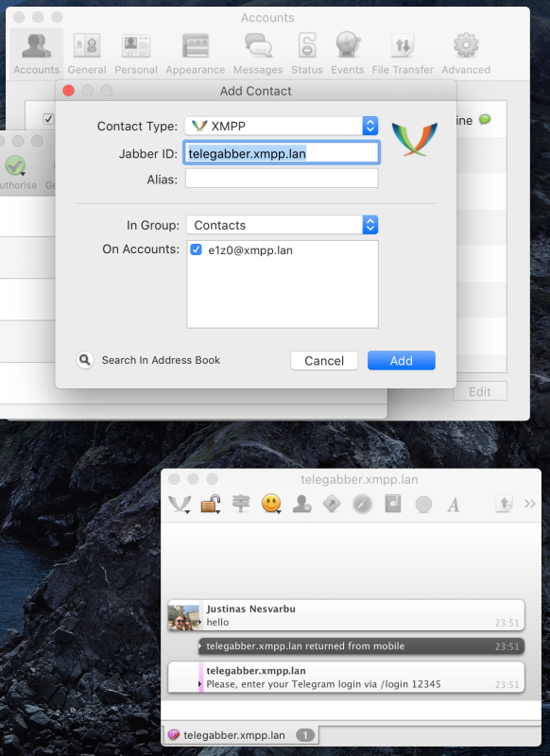Click the Edit button in Accounts window
The image size is (550, 756).
pos(480,391)
